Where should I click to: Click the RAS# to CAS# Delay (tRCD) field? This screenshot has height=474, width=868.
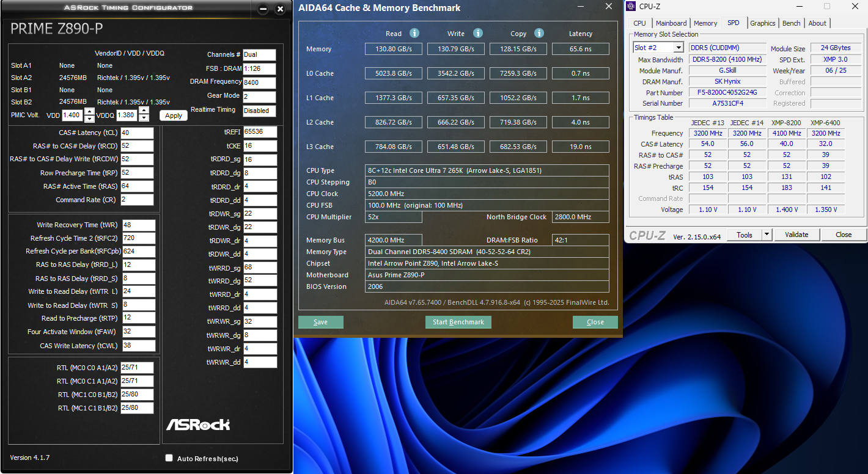pyautogui.click(x=137, y=146)
